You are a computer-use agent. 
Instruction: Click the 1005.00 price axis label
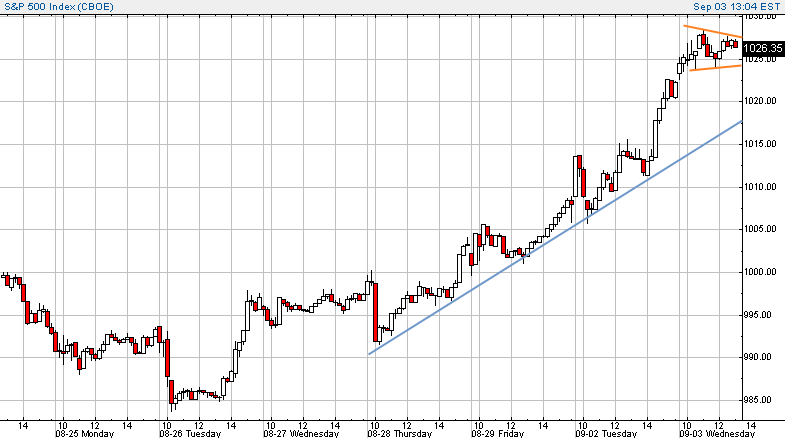(760, 229)
